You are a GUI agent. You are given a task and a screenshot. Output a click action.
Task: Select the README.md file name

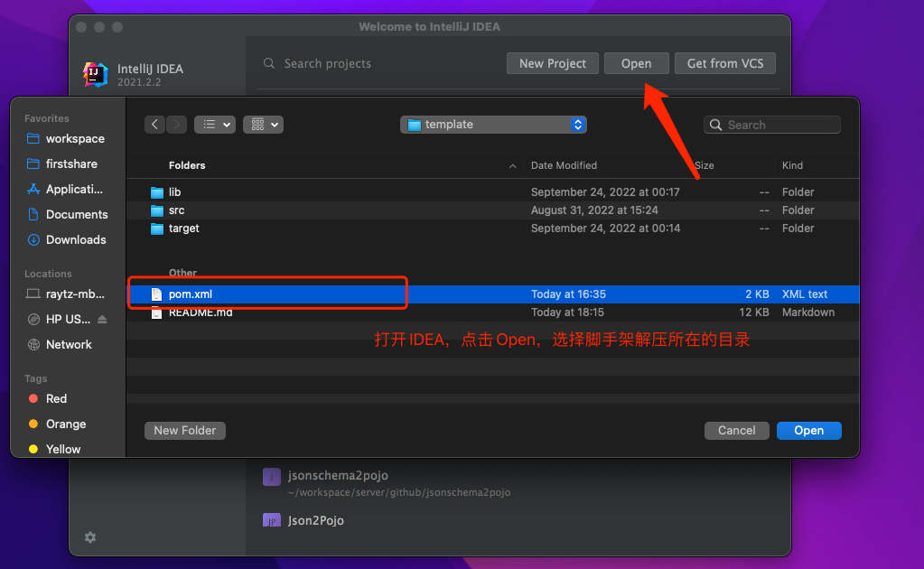click(201, 312)
